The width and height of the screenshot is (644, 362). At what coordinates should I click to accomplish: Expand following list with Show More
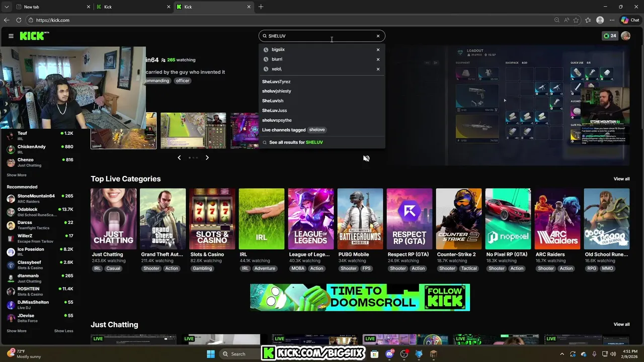click(x=17, y=175)
